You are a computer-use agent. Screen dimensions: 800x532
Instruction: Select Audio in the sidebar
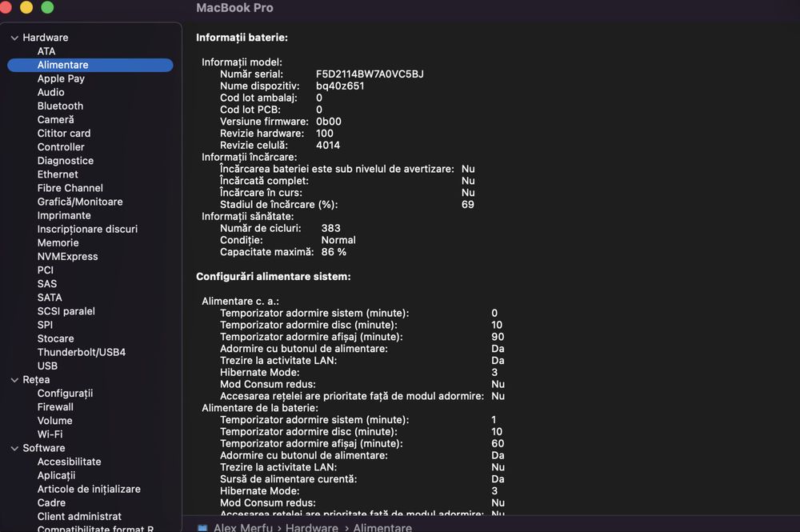coord(50,92)
